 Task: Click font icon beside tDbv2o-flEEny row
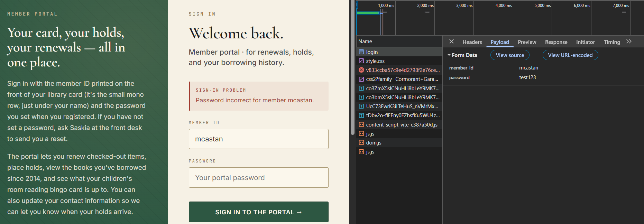tap(361, 115)
